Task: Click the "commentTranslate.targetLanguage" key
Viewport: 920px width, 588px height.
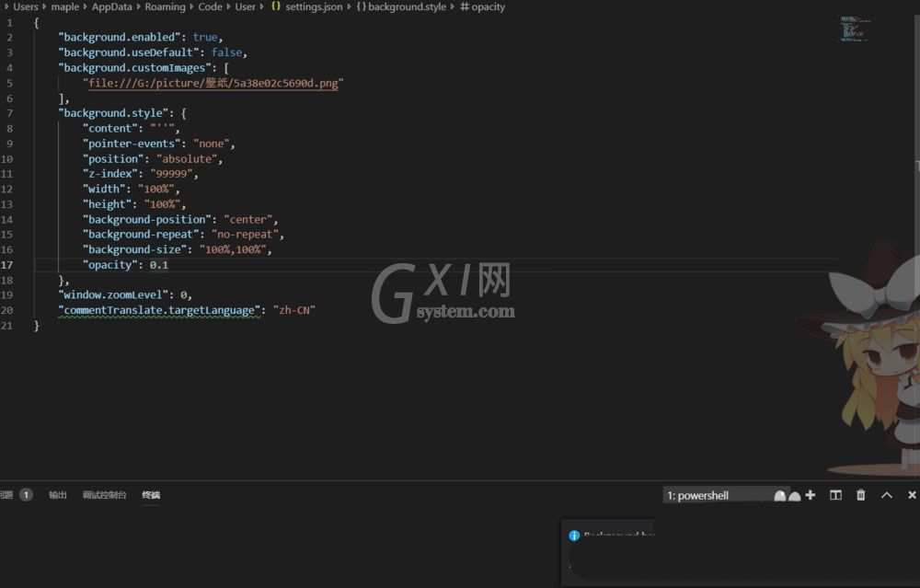Action: click(159, 310)
